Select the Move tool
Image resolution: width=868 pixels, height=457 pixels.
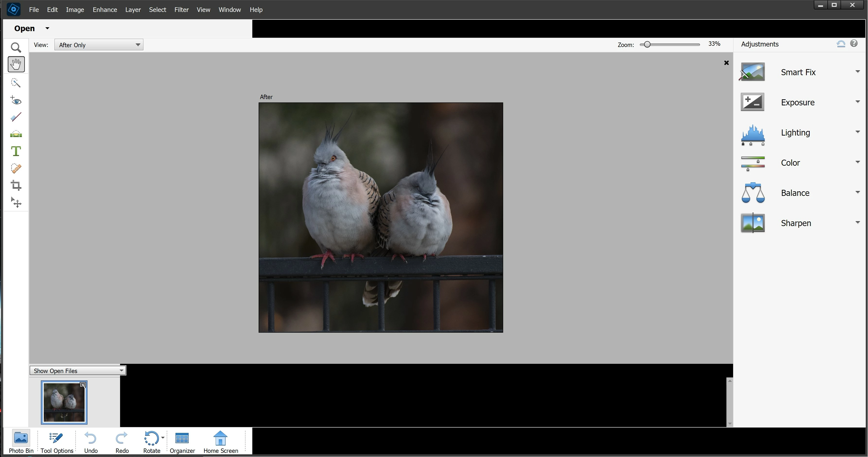(16, 202)
